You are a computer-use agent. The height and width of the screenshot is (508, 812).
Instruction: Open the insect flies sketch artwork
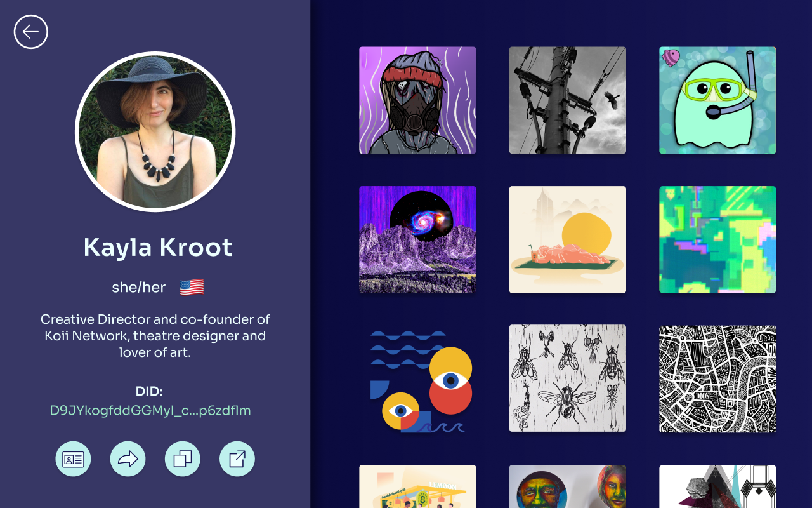(x=568, y=378)
